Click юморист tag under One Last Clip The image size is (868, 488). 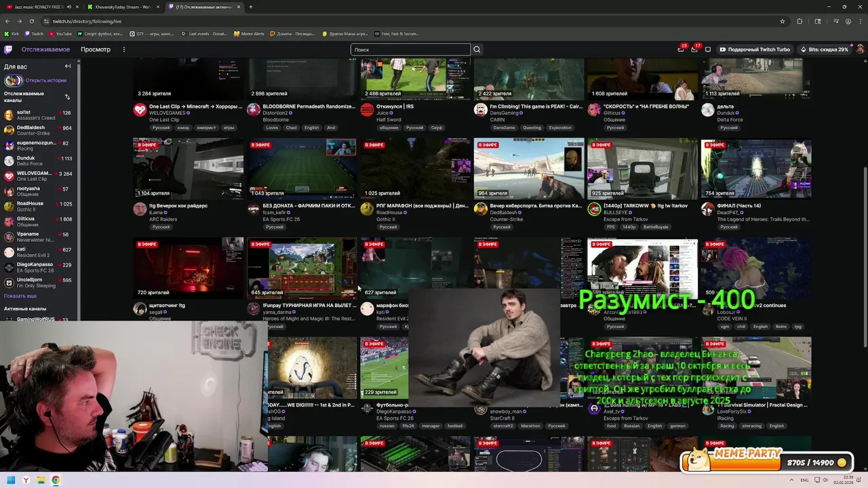click(206, 127)
